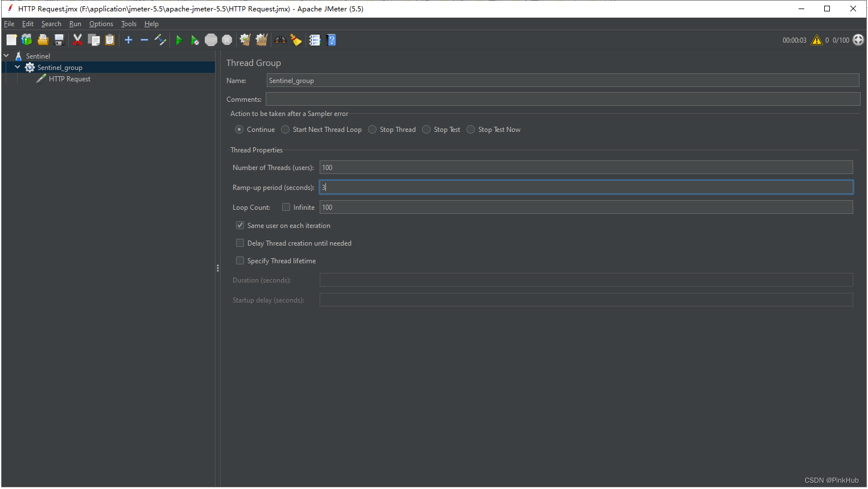Select the Sentinel_group thread group
Image resolution: width=868 pixels, height=489 pixels.
click(x=60, y=68)
